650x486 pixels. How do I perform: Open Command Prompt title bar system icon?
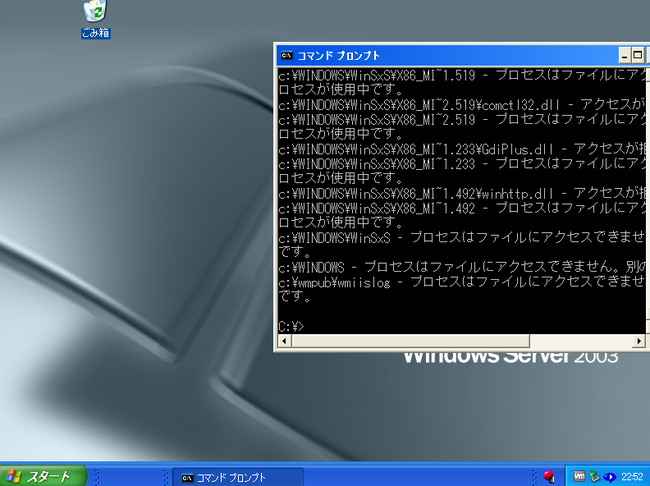pyautogui.click(x=286, y=55)
